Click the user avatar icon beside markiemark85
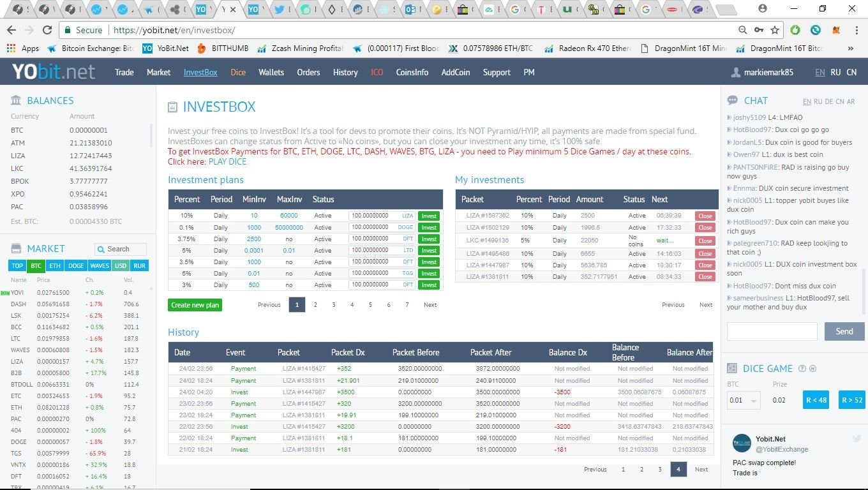 [736, 72]
